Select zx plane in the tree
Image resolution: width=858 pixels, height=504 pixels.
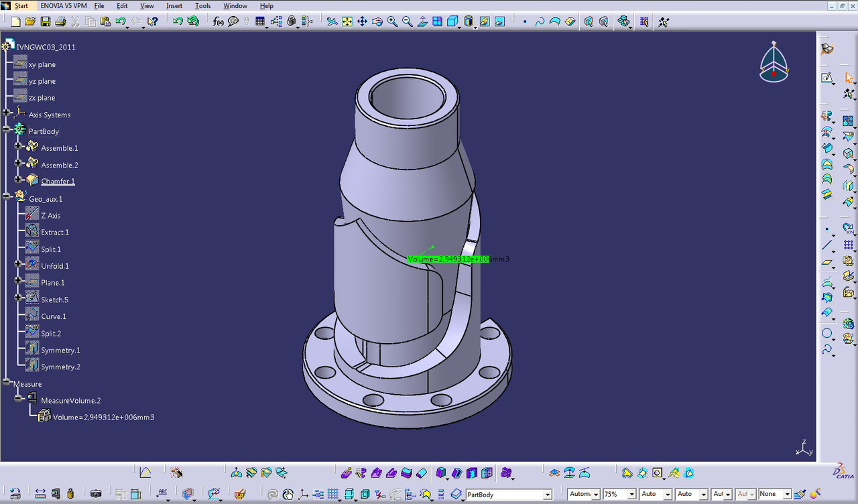(42, 98)
